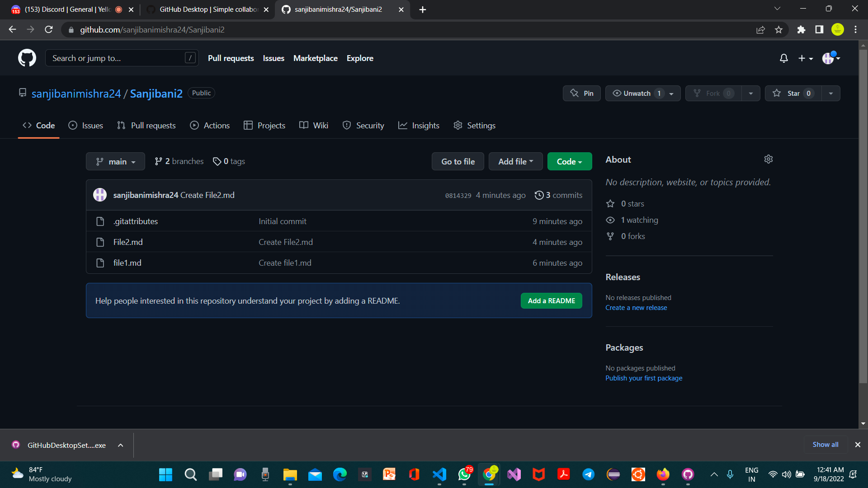Click the browser bookmark star icon

(778, 30)
